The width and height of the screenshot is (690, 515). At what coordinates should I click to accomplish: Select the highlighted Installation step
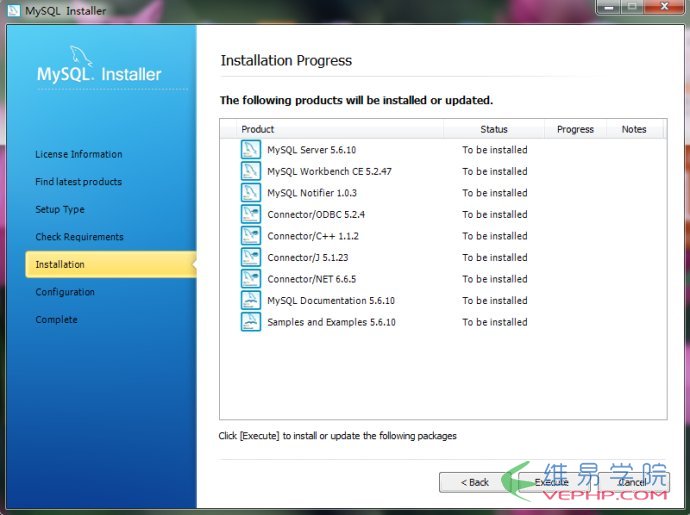(x=111, y=265)
